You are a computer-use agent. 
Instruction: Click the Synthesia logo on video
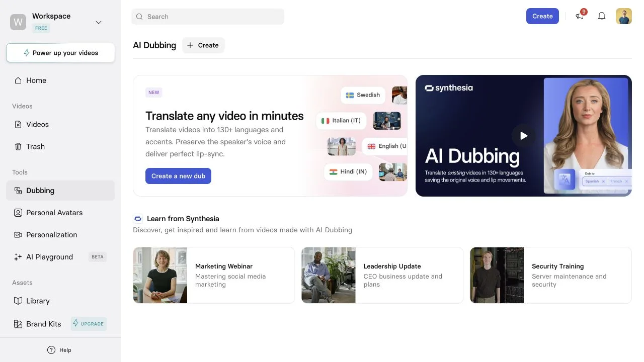coord(449,88)
